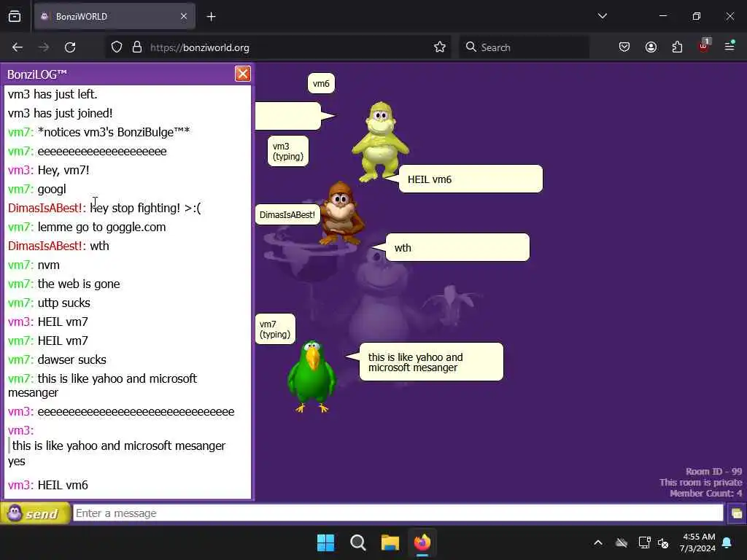Click log line 'Hey stop fighting! >:('
Image resolution: width=747 pixels, height=560 pixels.
pos(104,208)
